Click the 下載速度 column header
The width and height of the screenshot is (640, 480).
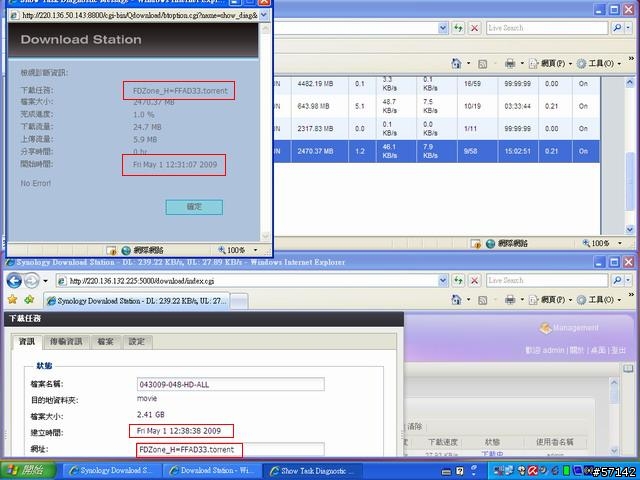[443, 442]
